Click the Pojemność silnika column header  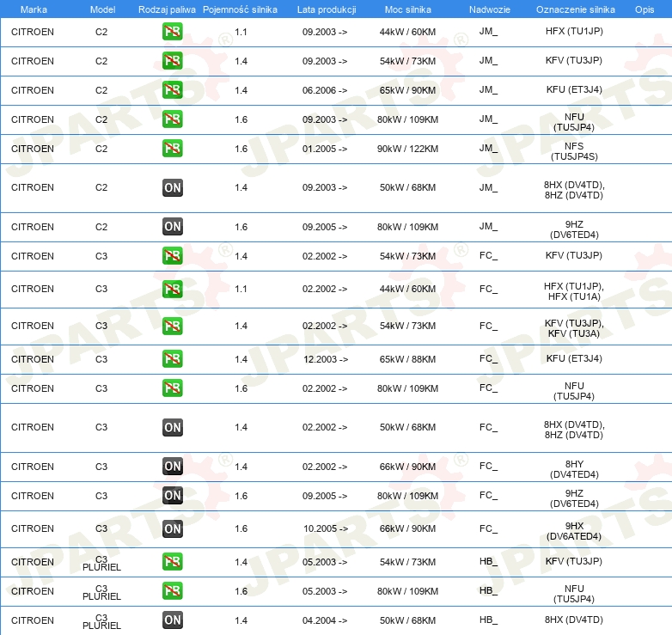240,9
